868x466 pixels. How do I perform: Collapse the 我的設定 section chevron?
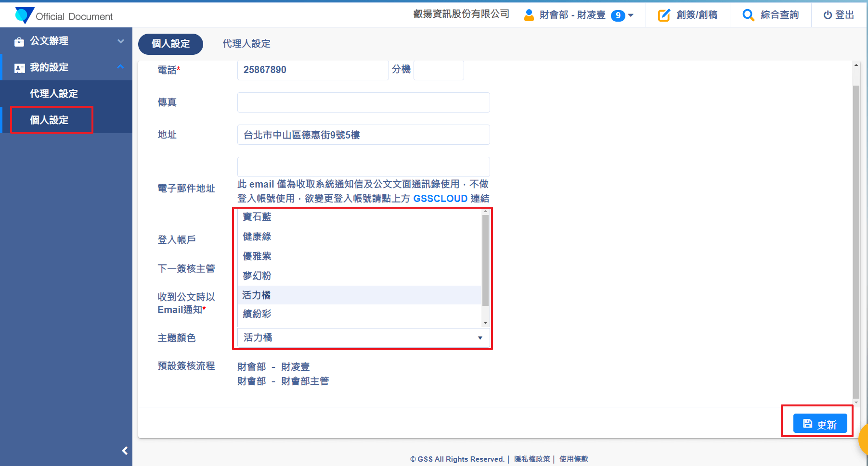(x=120, y=67)
